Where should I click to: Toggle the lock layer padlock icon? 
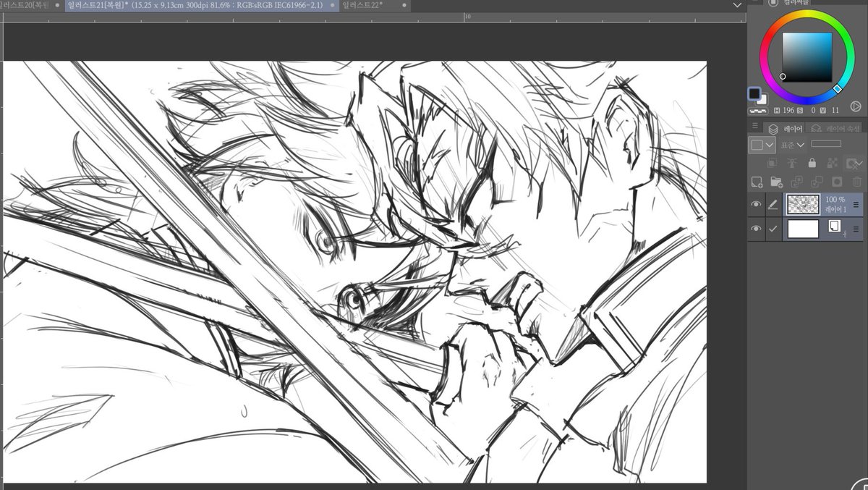[x=812, y=164]
